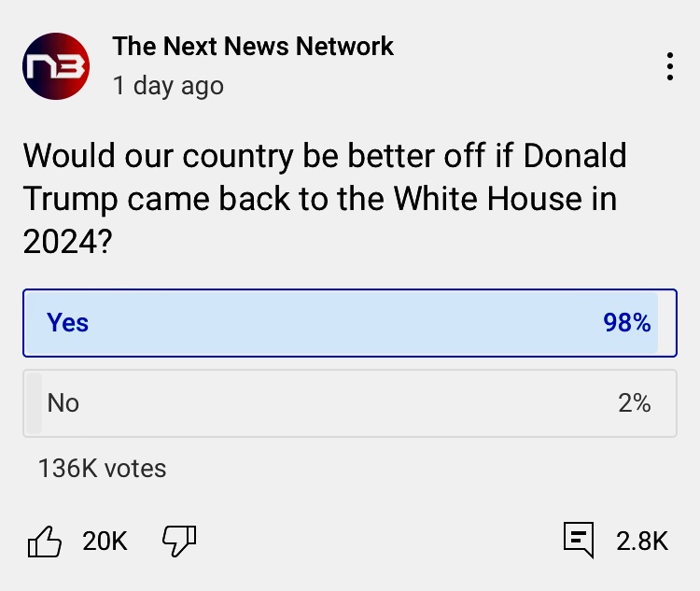Viewport: 700px width, 591px height.
Task: Click the 20K like count
Action: pos(105,541)
